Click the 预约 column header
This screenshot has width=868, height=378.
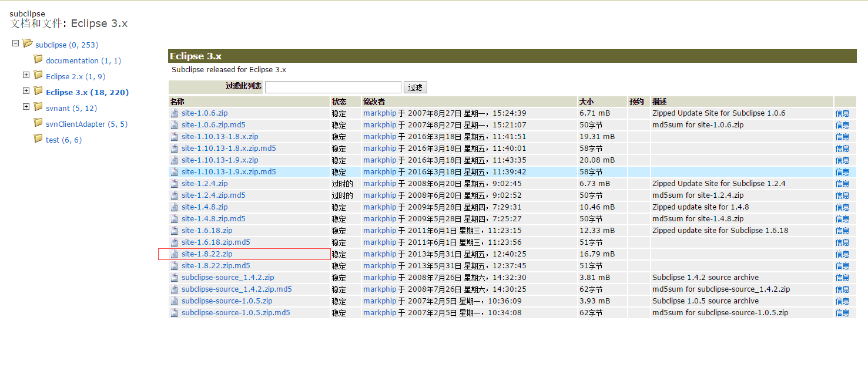coord(636,102)
